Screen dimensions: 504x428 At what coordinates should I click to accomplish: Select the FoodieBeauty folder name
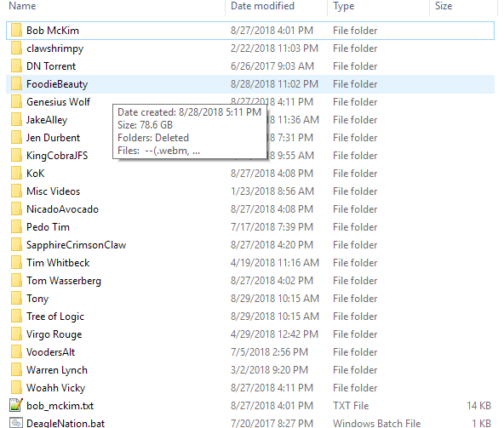point(57,84)
